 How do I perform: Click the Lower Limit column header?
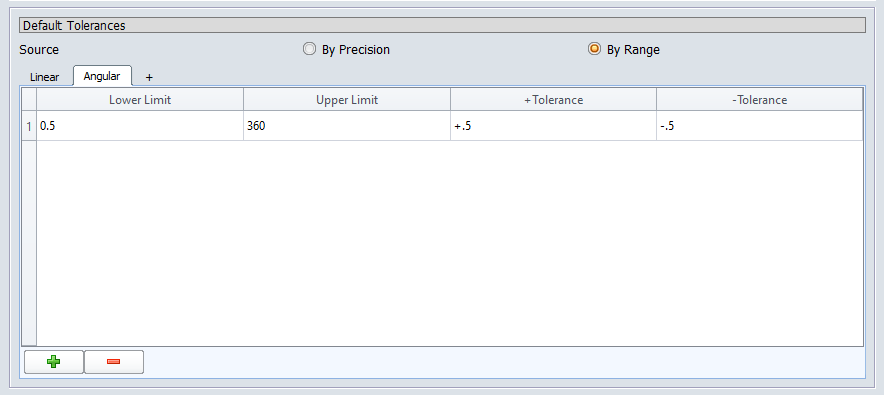(x=140, y=100)
